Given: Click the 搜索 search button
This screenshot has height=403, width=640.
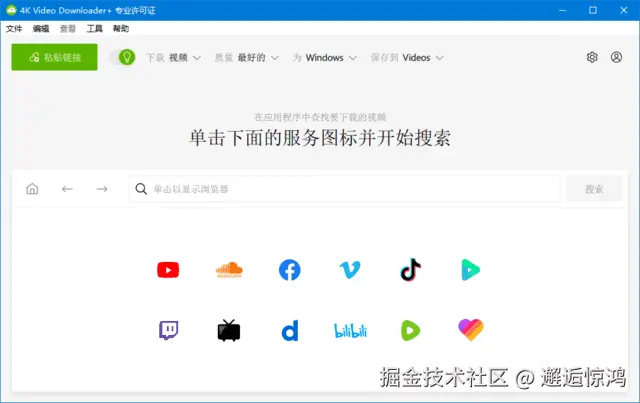Looking at the screenshot, I should point(594,189).
